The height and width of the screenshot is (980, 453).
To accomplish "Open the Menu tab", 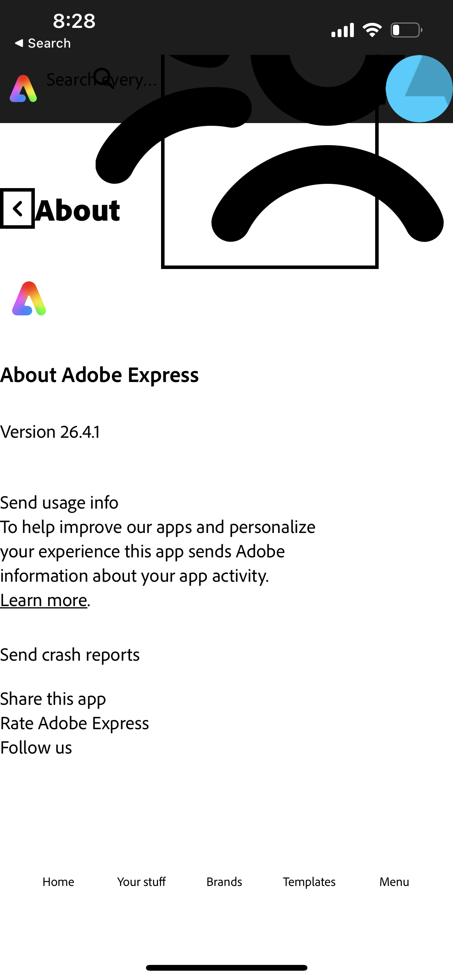I will tap(394, 881).
